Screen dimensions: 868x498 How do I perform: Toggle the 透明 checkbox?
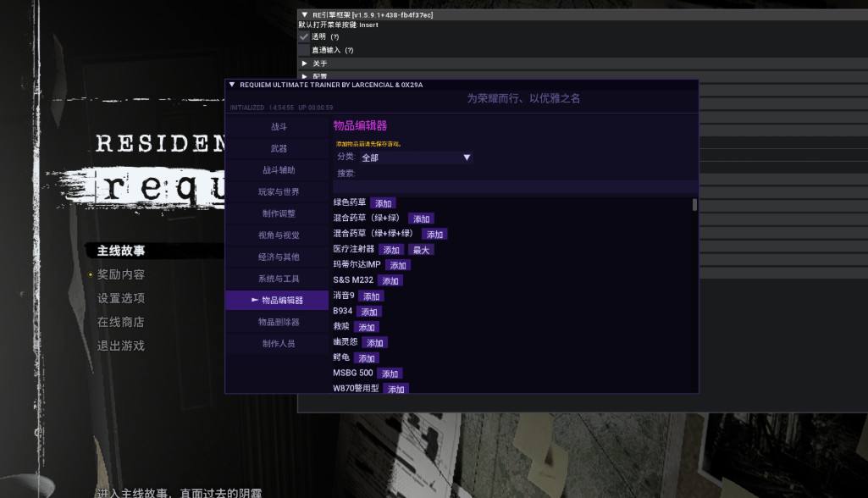[x=304, y=36]
